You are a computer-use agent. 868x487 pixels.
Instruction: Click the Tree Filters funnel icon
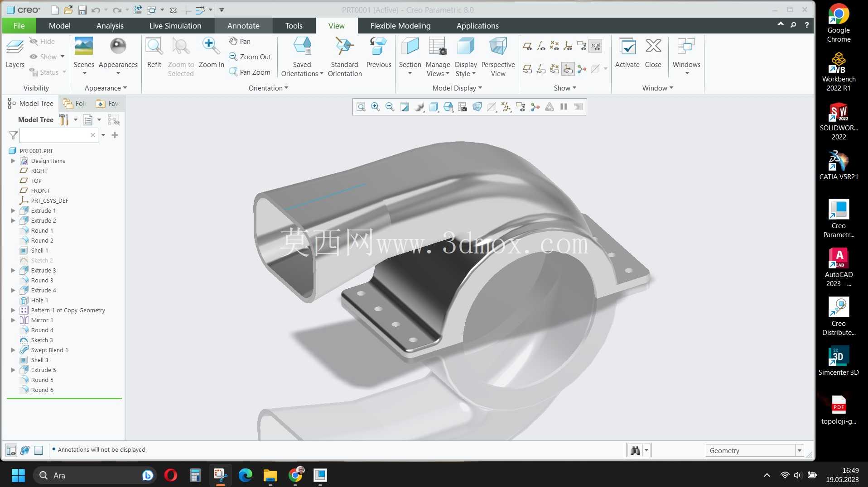tap(13, 135)
